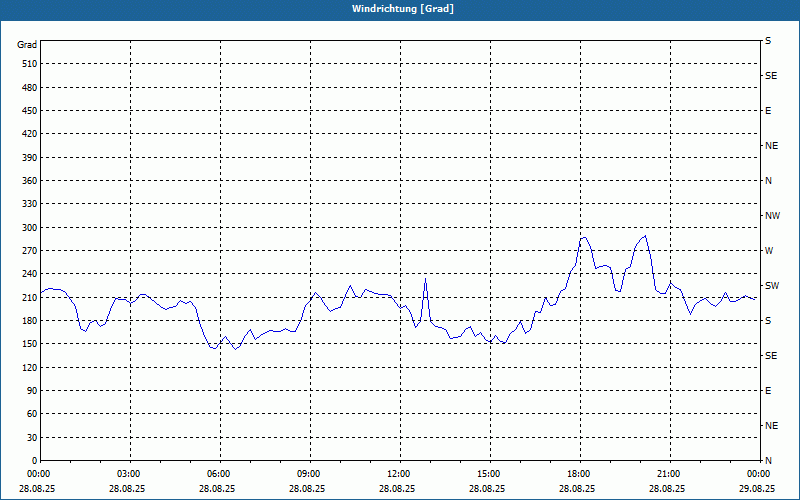Image resolution: width=800 pixels, height=500 pixels.
Task: Click the sharp curve spike just before 13:00
Action: 425,280
